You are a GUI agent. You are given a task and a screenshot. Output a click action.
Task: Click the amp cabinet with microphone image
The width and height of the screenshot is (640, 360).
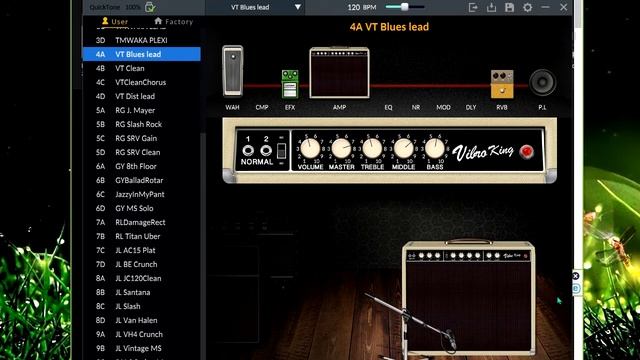point(468,298)
